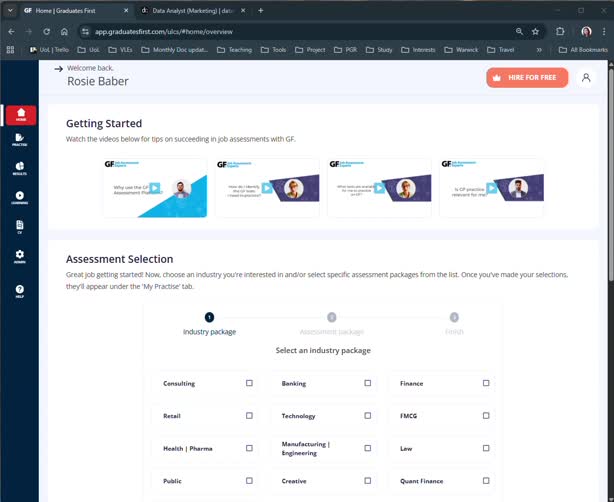Viewport: 614px width, 502px height.
Task: Go to browser home page
Action: (64, 32)
